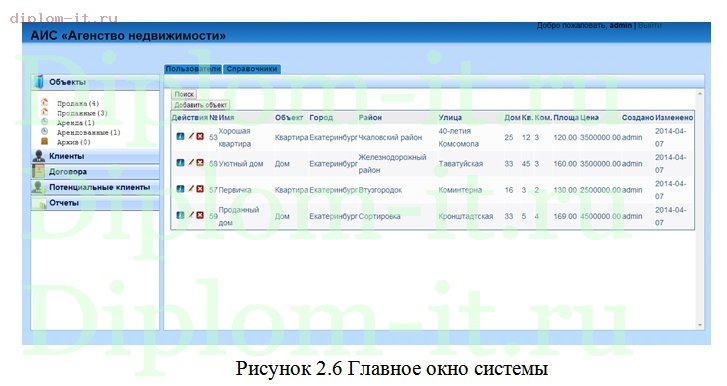Sort by the Район column header
The height and width of the screenshot is (386, 727).
pyautogui.click(x=370, y=118)
